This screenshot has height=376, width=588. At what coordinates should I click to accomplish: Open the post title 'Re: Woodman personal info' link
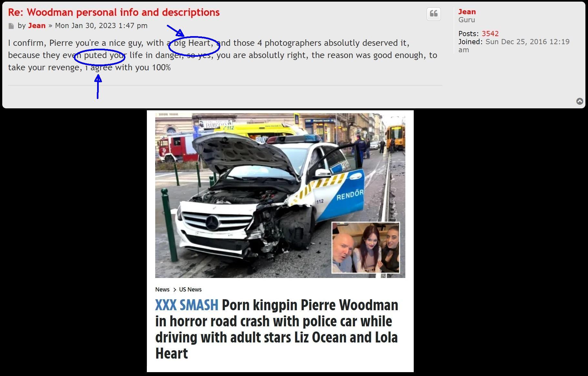(114, 12)
